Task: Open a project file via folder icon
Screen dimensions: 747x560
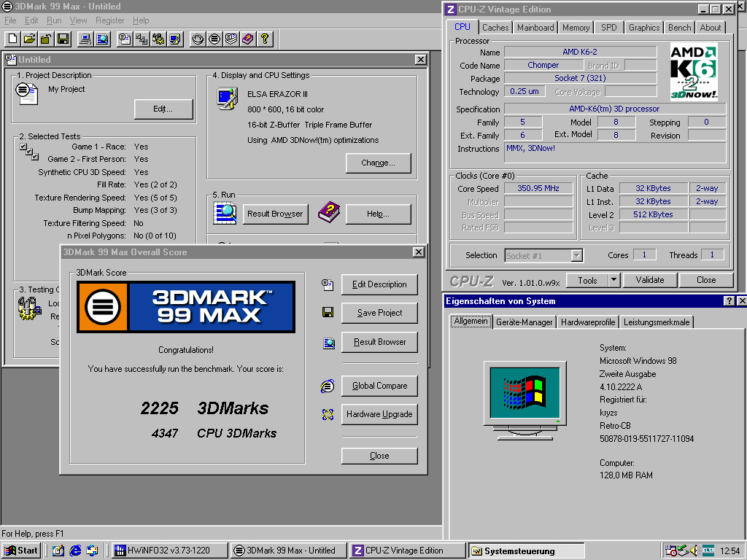Action: [29, 39]
